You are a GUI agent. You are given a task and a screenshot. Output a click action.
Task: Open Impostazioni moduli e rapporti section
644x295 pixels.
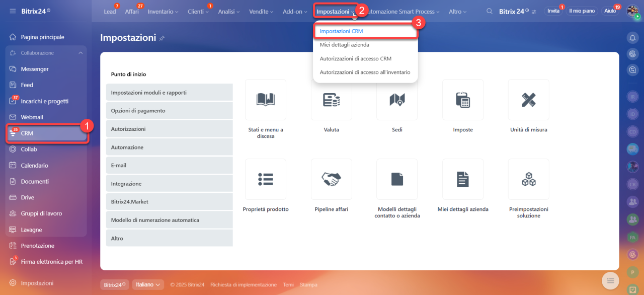coord(170,93)
